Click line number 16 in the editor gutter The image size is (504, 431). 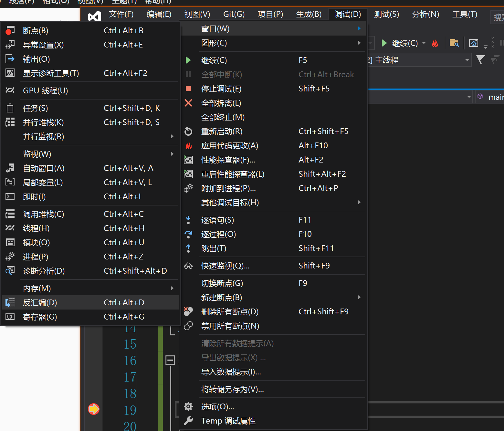pos(130,360)
